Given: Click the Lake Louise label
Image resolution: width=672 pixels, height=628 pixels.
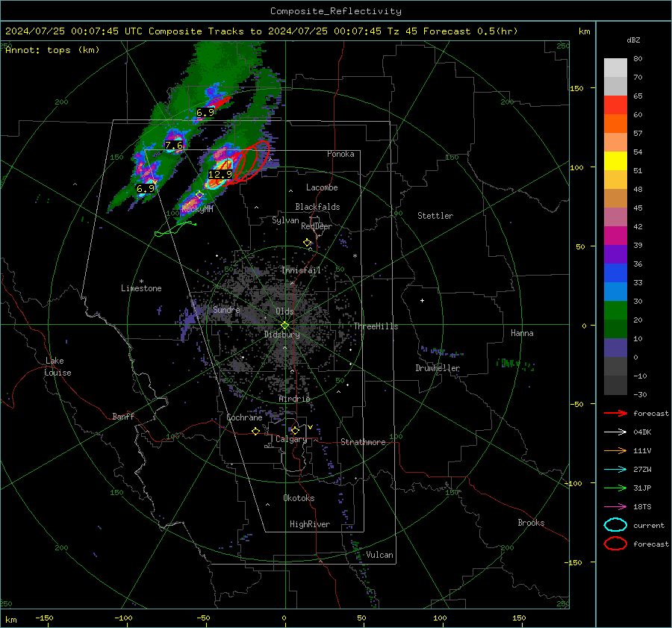Looking at the screenshot, I should (x=57, y=367).
